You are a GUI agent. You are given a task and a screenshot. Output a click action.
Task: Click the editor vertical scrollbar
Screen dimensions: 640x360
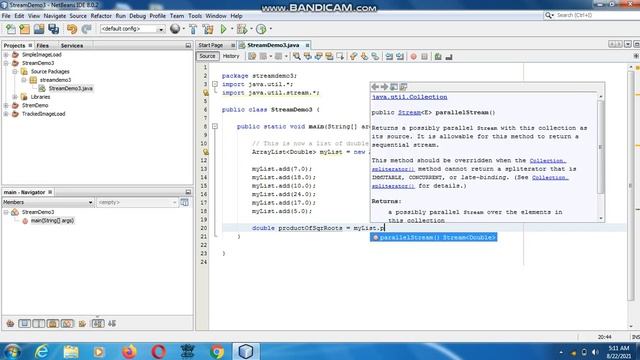631,186
